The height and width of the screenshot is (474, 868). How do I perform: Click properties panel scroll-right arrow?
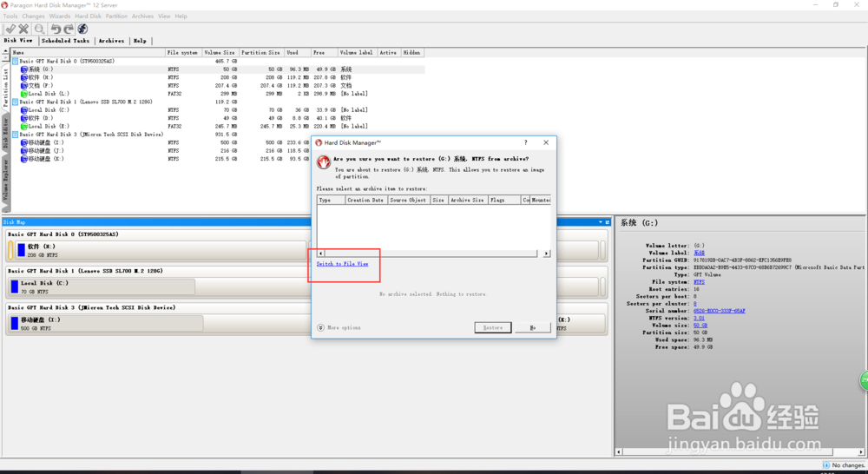[860, 451]
